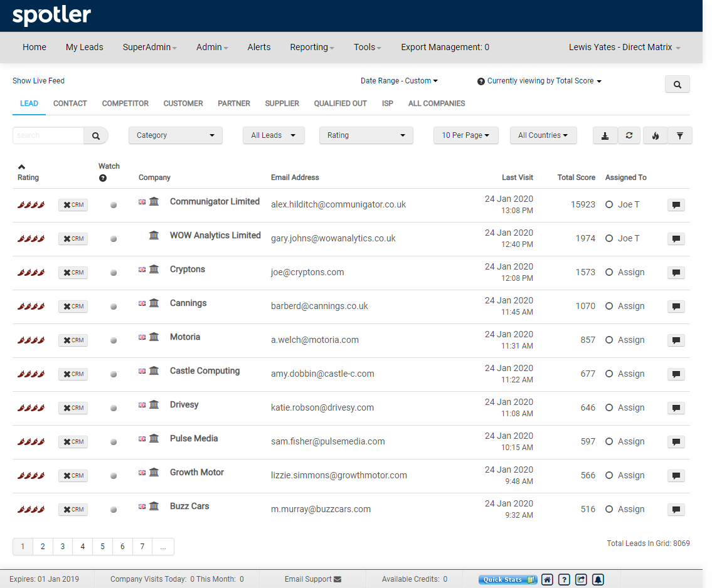
Task: Open the Lewis Yates - Direct Matrix user menu
Action: (x=624, y=47)
